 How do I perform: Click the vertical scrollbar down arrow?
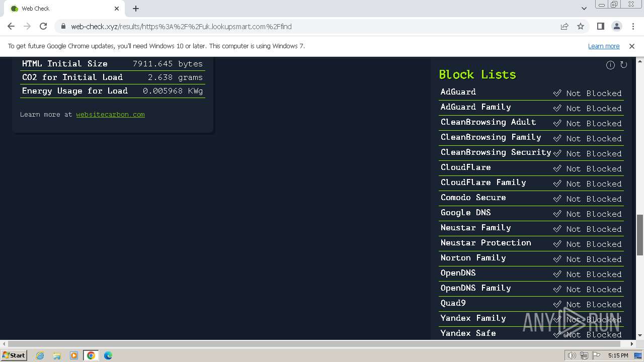tap(640, 336)
